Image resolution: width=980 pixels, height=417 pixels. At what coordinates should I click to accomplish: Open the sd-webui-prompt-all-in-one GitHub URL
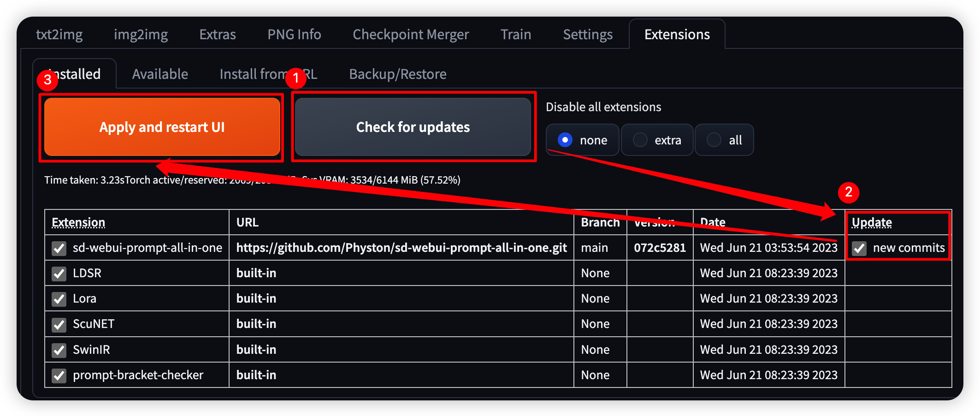click(401, 248)
